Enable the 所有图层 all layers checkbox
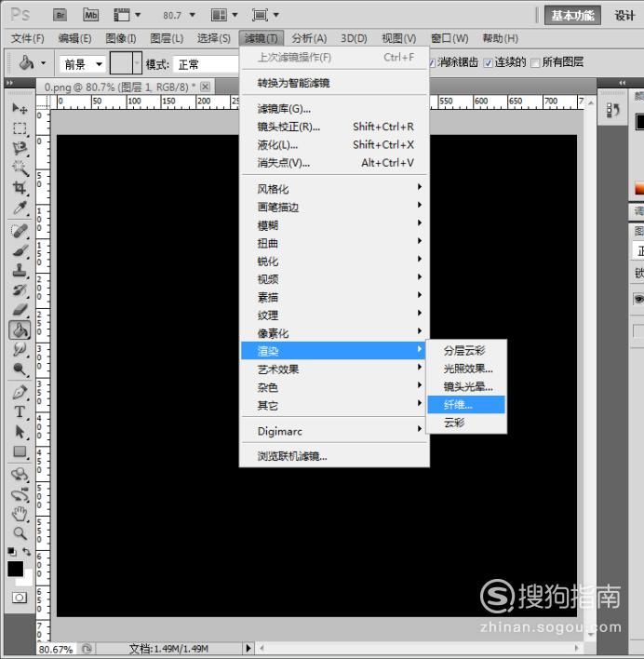This screenshot has height=659, width=644. point(535,63)
